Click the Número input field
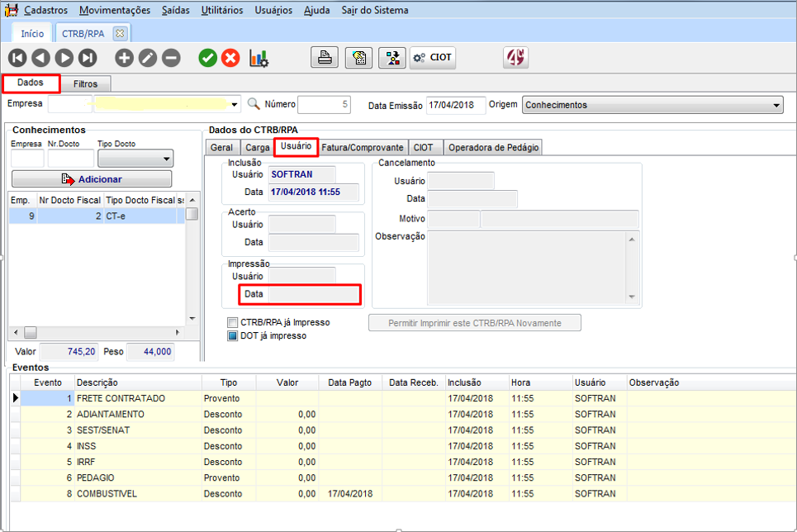The width and height of the screenshot is (797, 532). click(324, 105)
